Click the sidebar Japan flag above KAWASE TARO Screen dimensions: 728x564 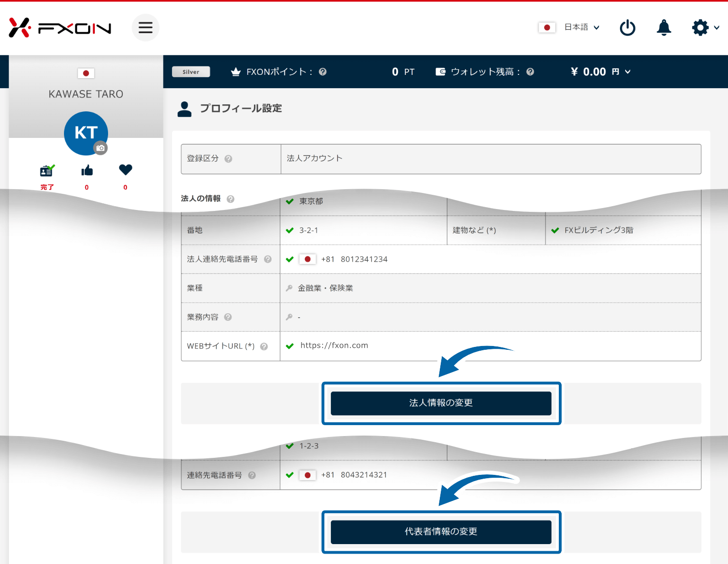[x=86, y=73]
